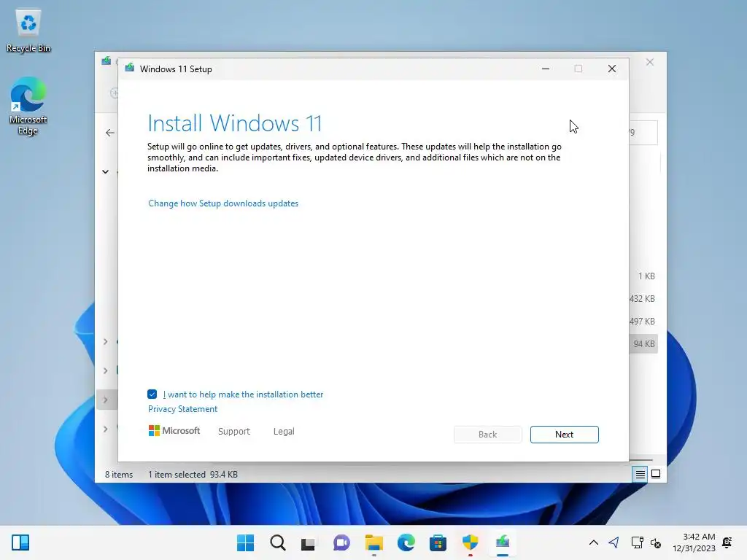Image resolution: width=747 pixels, height=560 pixels.
Task: Click the muted volume tray icon
Action: pyautogui.click(x=656, y=542)
